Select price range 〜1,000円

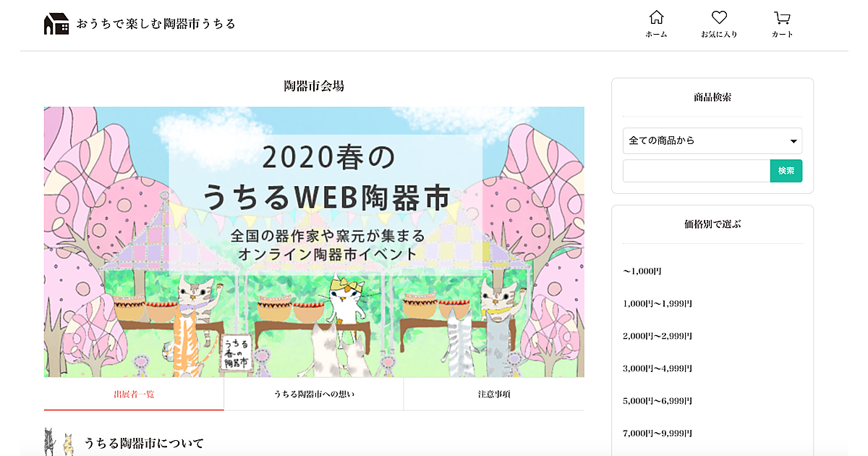click(642, 271)
